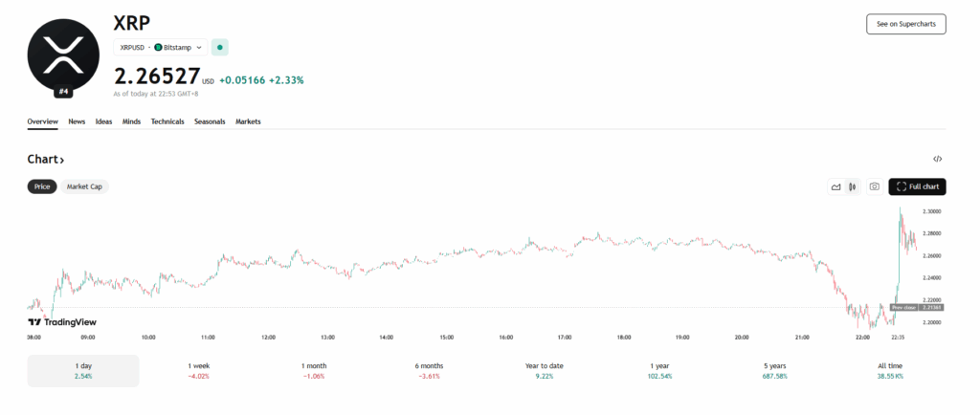980x415 pixels.
Task: Click See on Supercharts button
Action: coord(905,24)
